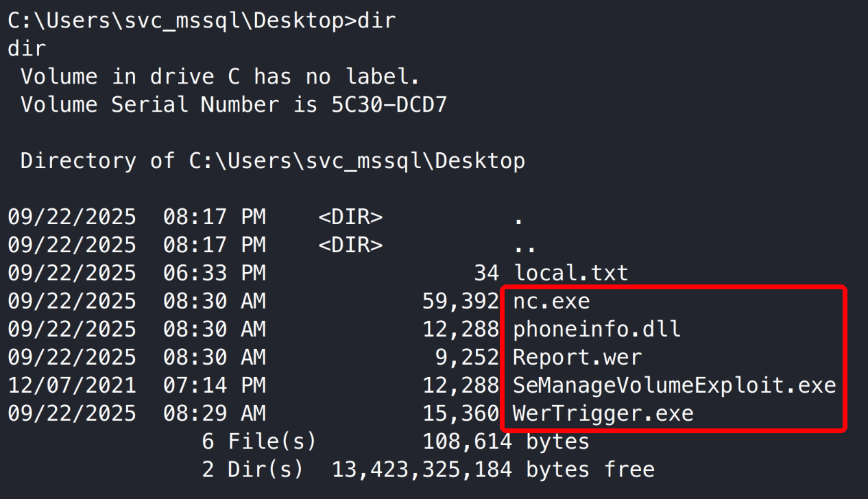This screenshot has width=868, height=499.
Task: Click the 59,392 file size value
Action: pyautogui.click(x=460, y=302)
